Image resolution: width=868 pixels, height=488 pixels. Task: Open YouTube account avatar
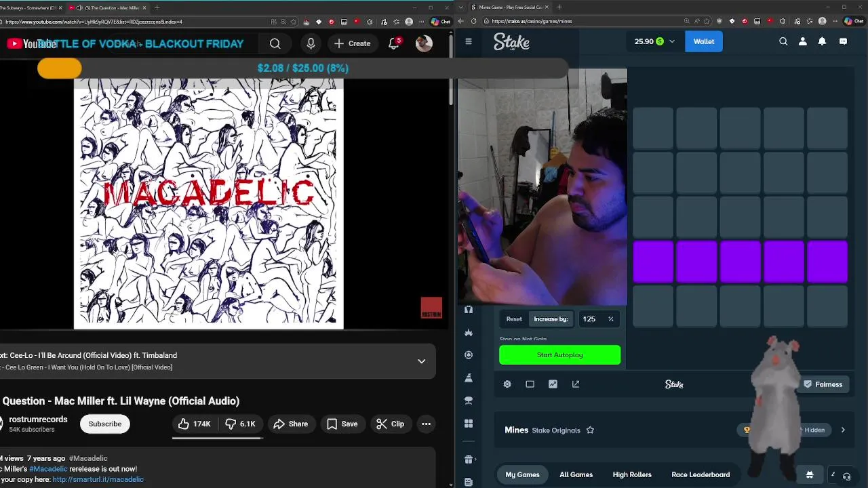tap(424, 43)
